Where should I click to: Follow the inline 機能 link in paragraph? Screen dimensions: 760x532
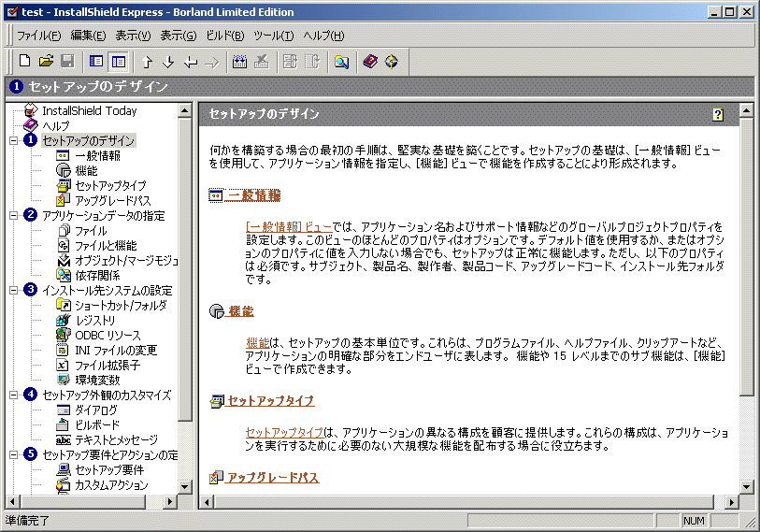click(x=258, y=343)
